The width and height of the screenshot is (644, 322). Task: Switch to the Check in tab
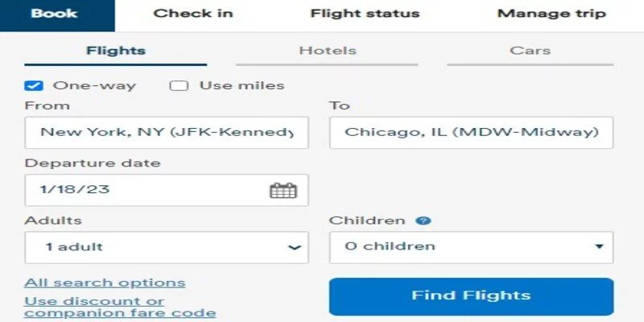(x=193, y=14)
